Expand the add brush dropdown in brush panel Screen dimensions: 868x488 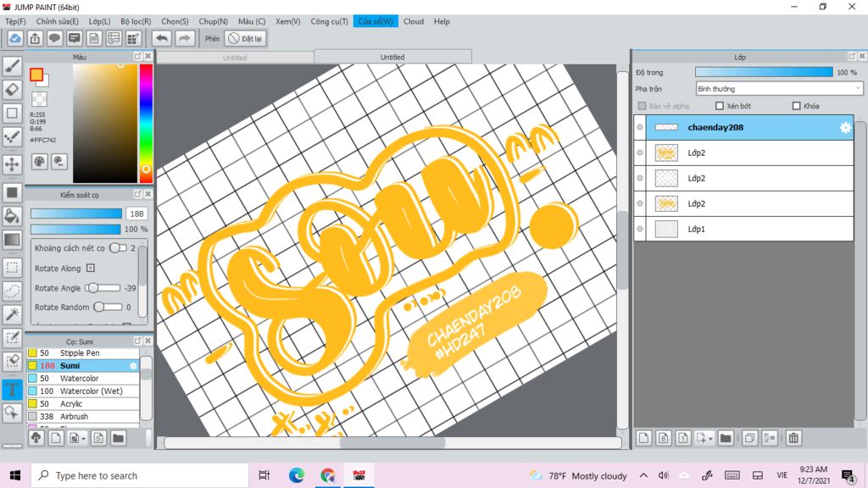(x=84, y=439)
